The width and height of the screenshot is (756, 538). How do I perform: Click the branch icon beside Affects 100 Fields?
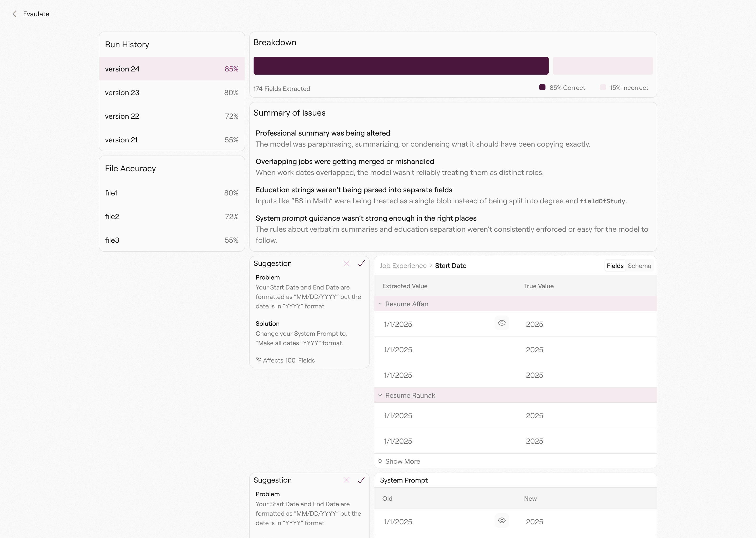click(x=259, y=360)
